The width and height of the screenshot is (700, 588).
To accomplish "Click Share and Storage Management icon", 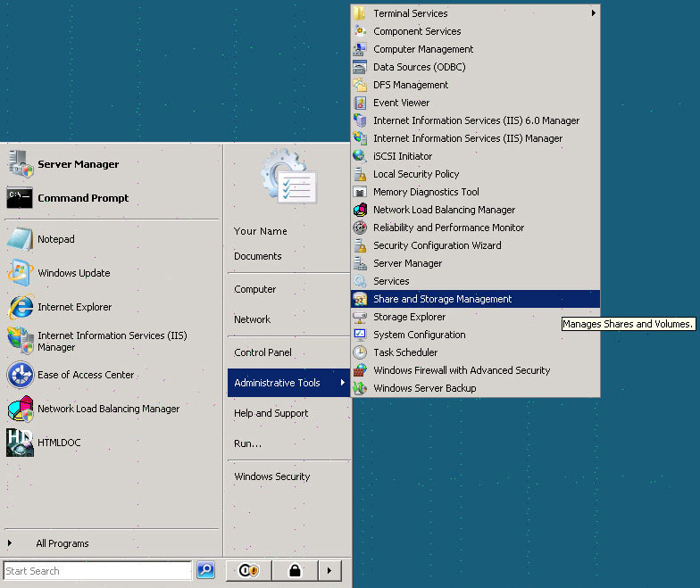I will [x=360, y=299].
